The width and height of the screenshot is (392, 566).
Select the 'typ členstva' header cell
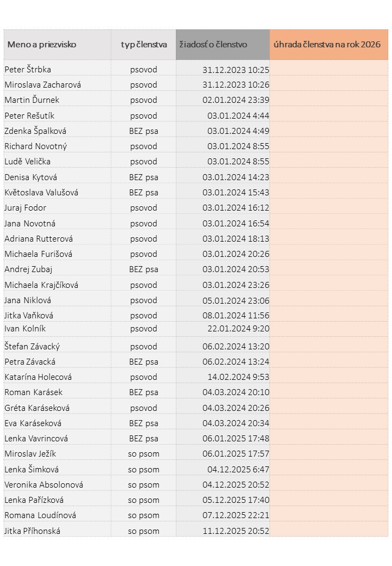click(144, 45)
